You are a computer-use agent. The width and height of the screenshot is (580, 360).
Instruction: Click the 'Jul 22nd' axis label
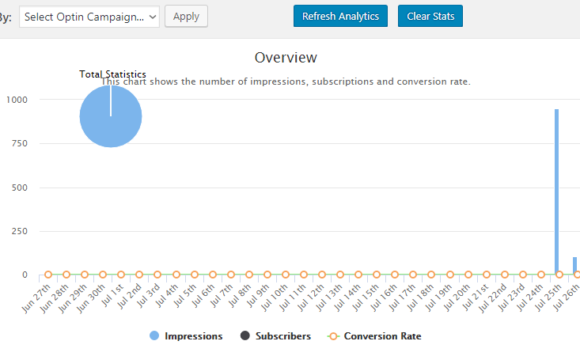[x=493, y=298]
